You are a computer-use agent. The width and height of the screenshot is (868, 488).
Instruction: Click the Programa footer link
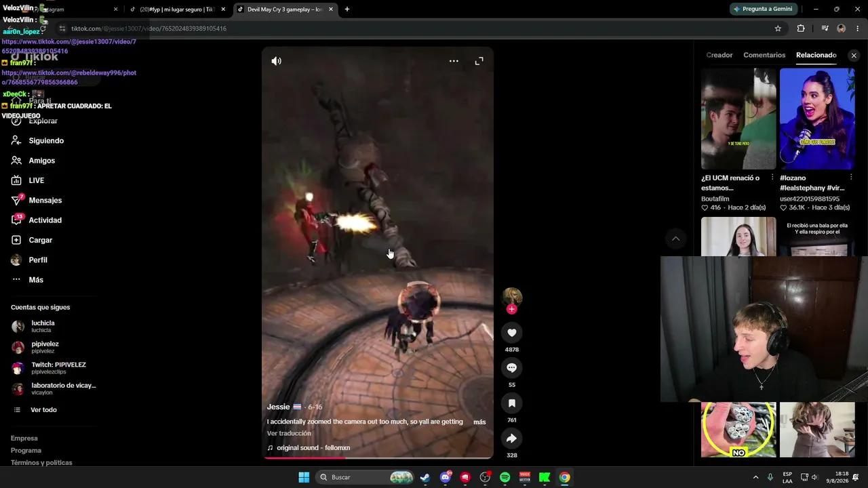(x=26, y=451)
